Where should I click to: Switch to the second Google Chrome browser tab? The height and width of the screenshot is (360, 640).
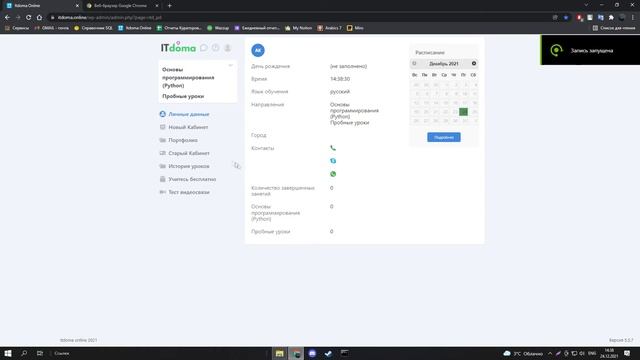pyautogui.click(x=122, y=6)
